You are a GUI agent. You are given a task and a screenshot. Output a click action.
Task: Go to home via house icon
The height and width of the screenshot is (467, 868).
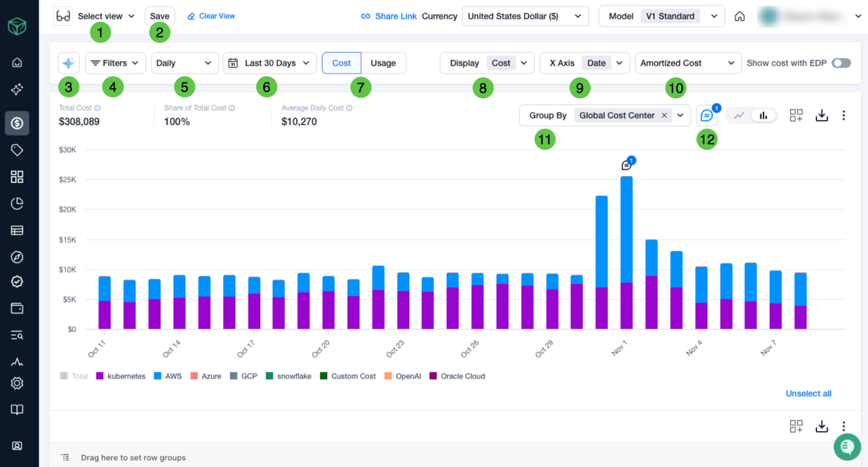(739, 17)
